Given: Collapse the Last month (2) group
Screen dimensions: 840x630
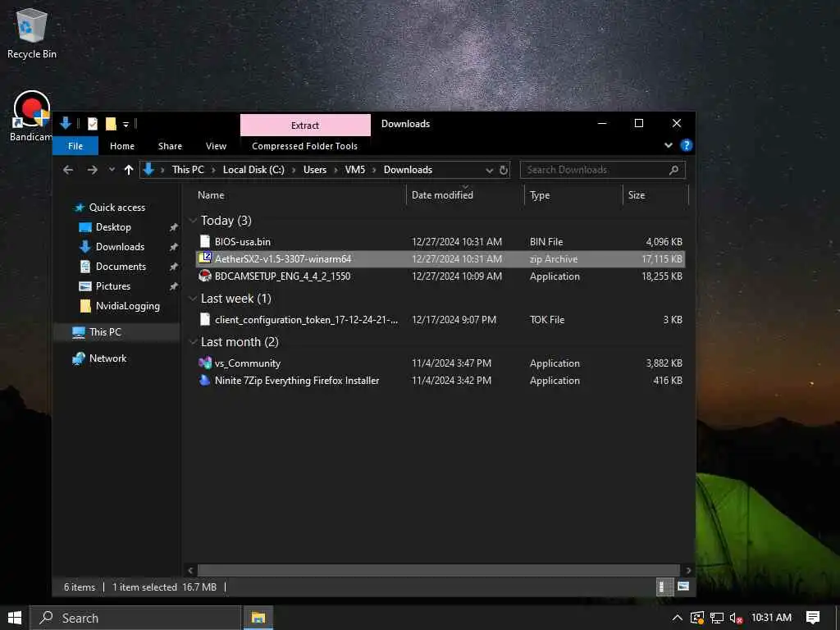Looking at the screenshot, I should click(x=193, y=342).
